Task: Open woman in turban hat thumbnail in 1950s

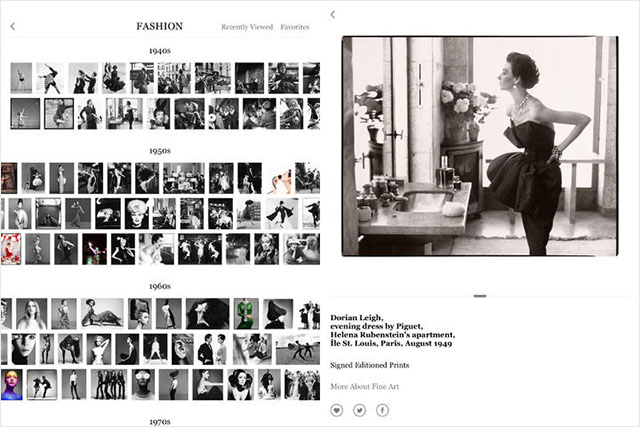Action: [x=137, y=214]
